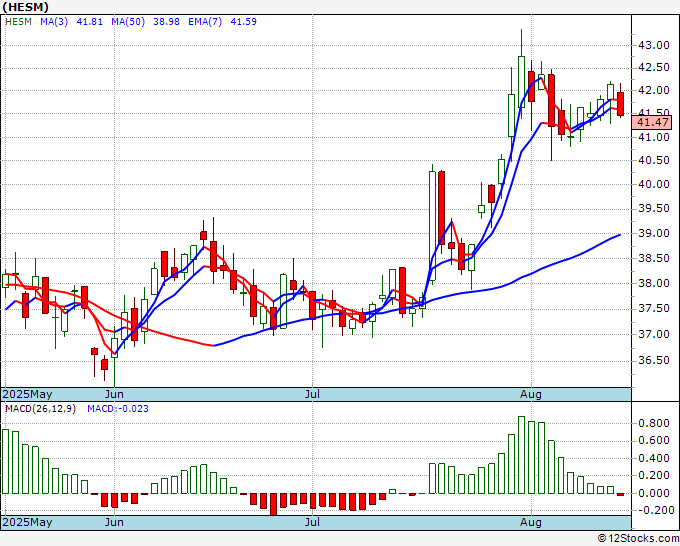Click the 0.800 MACD axis label

click(x=654, y=423)
